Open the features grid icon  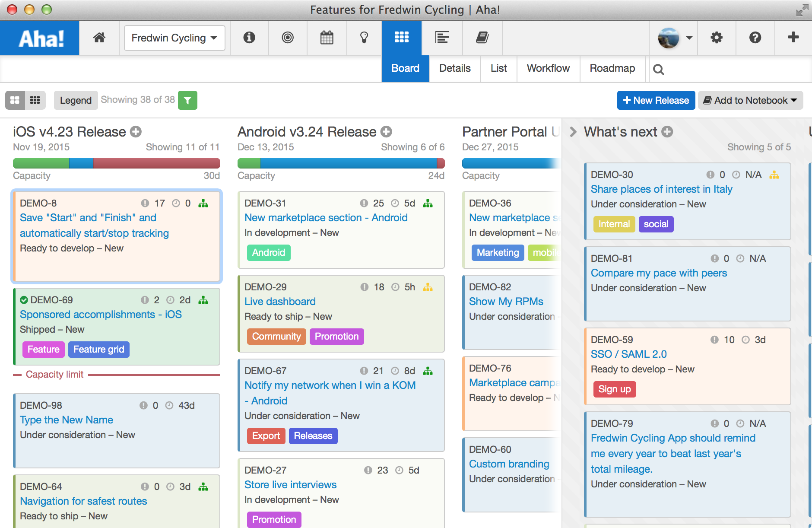[402, 38]
